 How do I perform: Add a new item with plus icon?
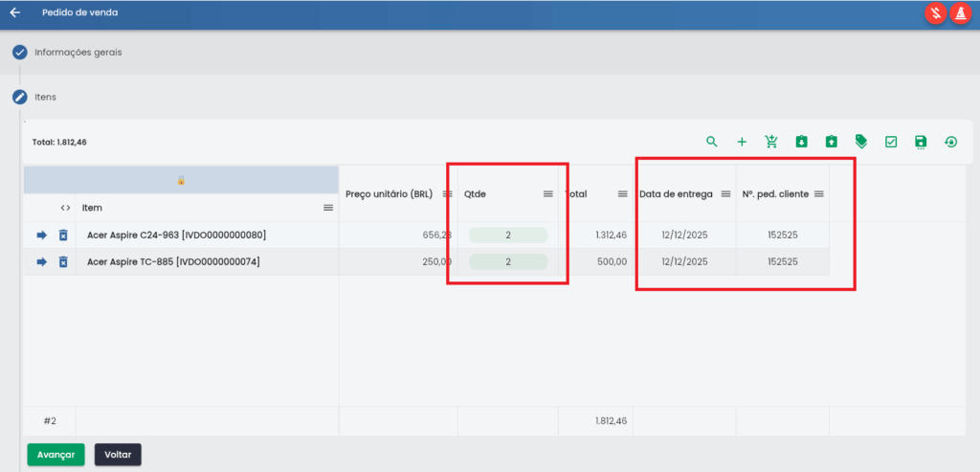[742, 142]
